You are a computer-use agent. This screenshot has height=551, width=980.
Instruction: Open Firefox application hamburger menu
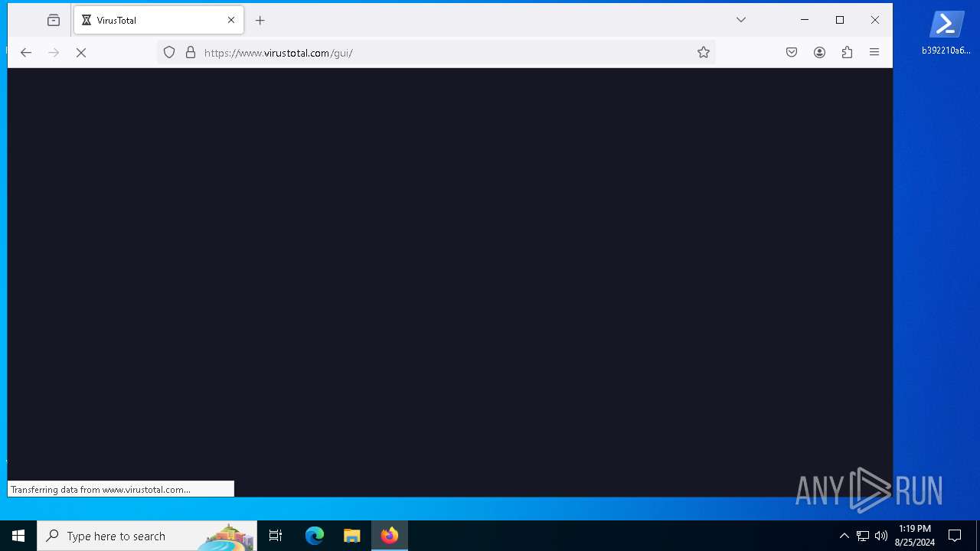tap(874, 52)
